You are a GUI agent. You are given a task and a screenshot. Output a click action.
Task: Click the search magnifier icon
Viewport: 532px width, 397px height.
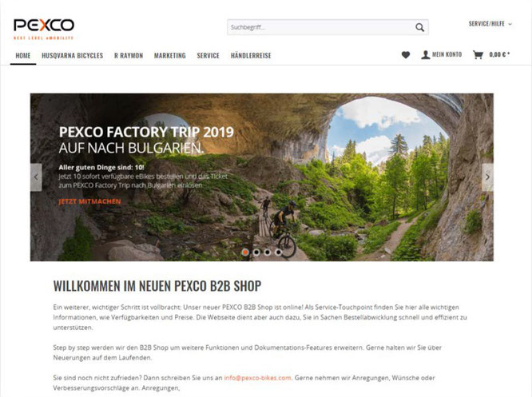419,27
